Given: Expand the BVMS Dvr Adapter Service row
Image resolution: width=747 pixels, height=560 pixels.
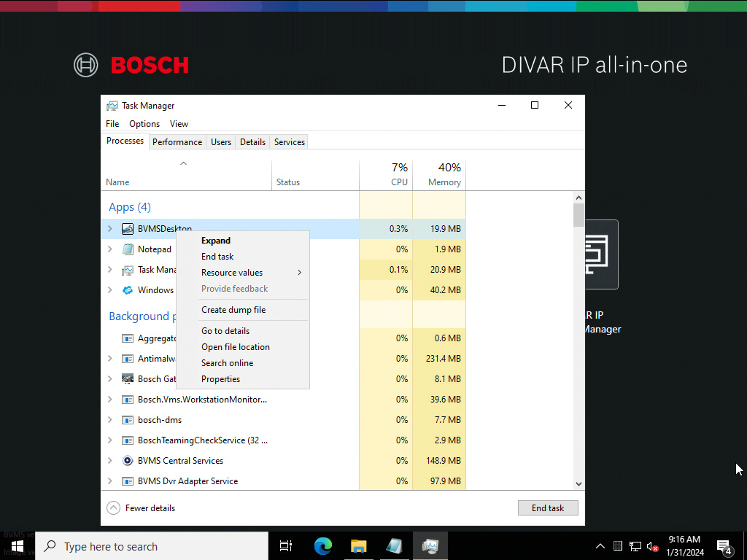Looking at the screenshot, I should (110, 481).
